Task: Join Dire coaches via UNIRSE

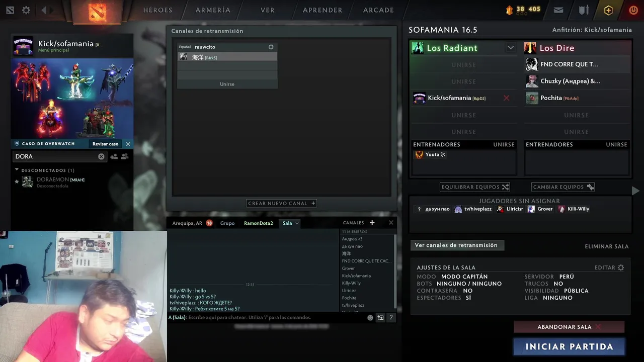Action: point(616,144)
